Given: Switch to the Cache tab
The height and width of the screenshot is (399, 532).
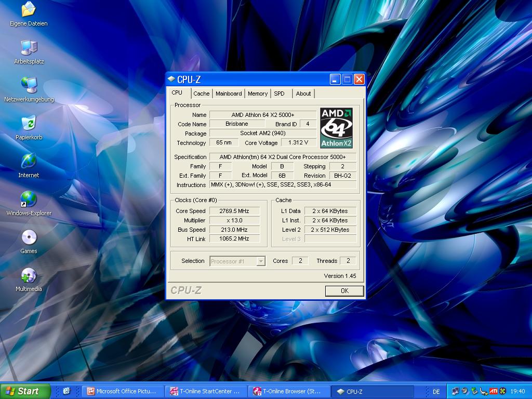Looking at the screenshot, I should click(x=202, y=94).
